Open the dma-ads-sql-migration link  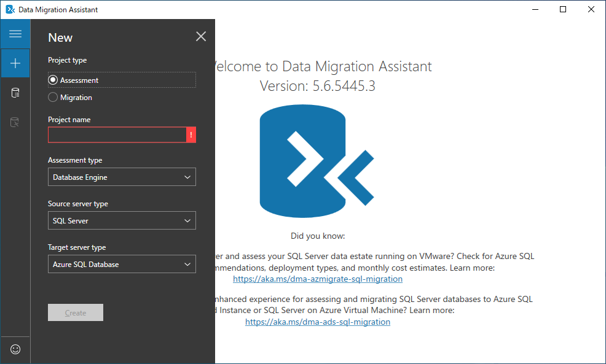[x=318, y=322]
